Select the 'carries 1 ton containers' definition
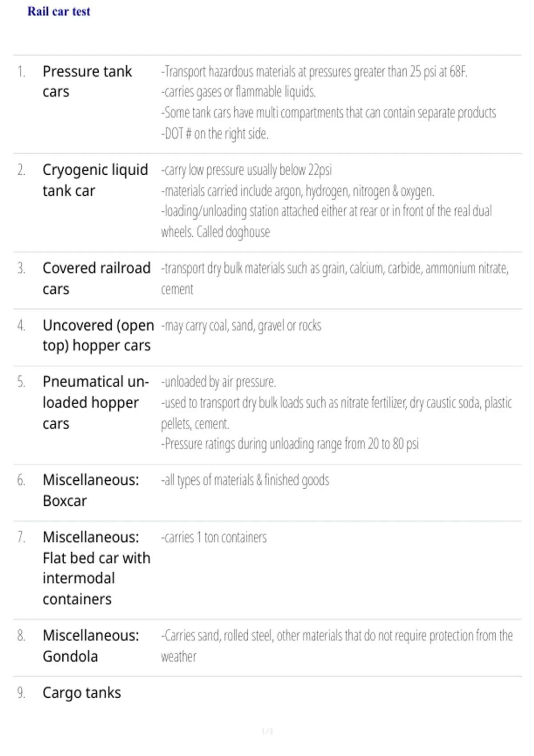534x756 pixels. (214, 537)
